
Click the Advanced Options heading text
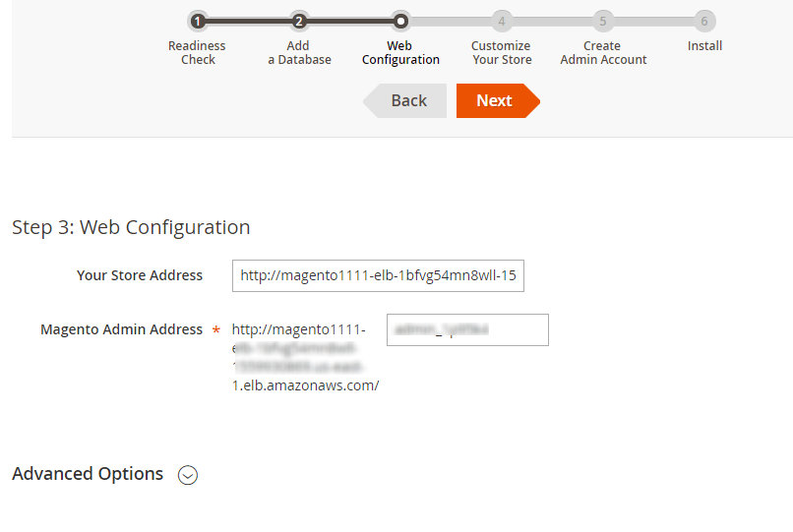[x=88, y=474]
